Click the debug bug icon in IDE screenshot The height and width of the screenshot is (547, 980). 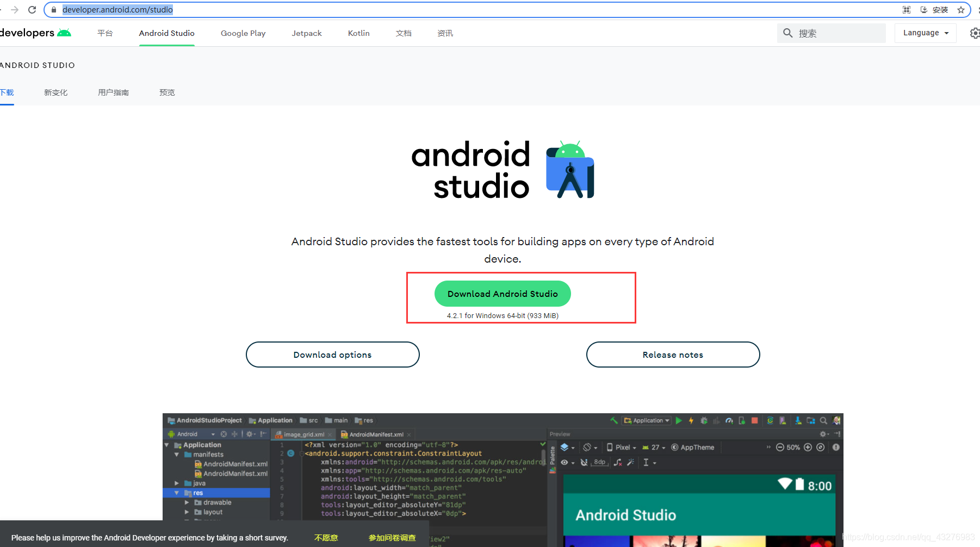704,420
